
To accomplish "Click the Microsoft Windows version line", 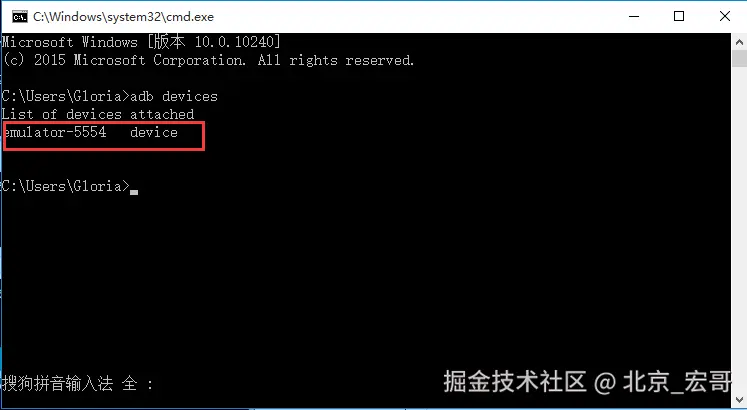I will (141, 42).
